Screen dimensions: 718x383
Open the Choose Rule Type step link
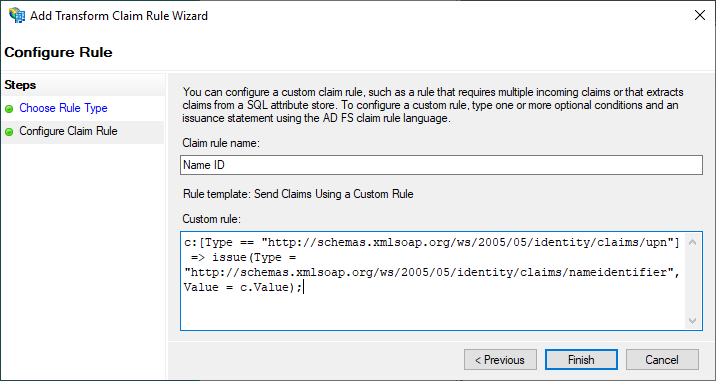pyautogui.click(x=63, y=108)
